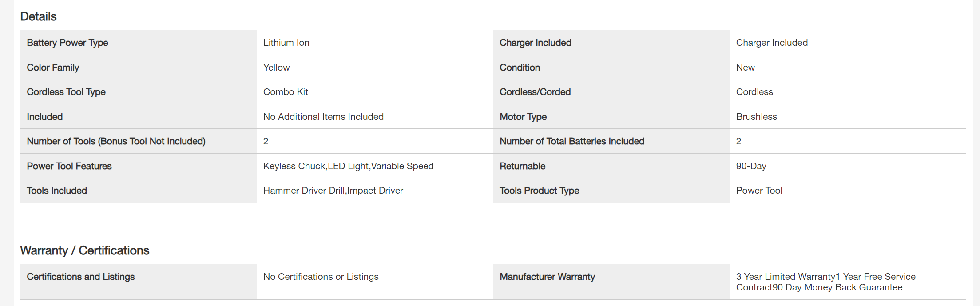Click the Tools Product Type label
Viewport: 980px width, 306px height.
coord(540,191)
